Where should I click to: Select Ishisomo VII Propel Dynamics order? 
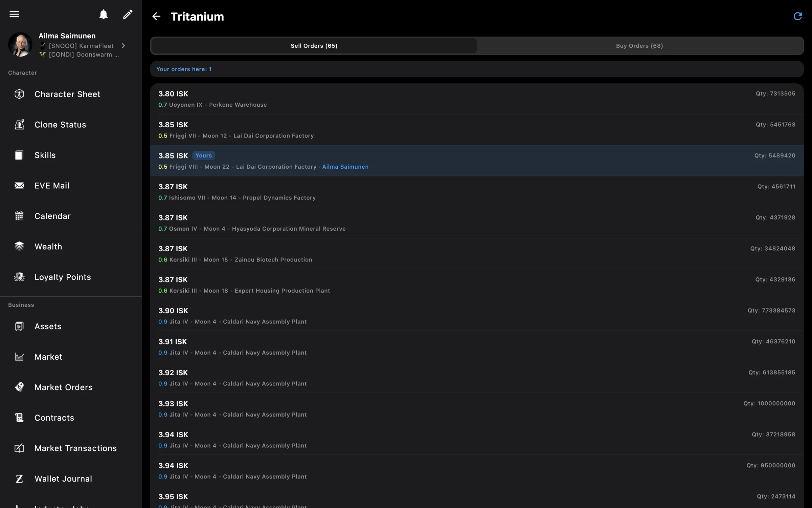coord(477,192)
